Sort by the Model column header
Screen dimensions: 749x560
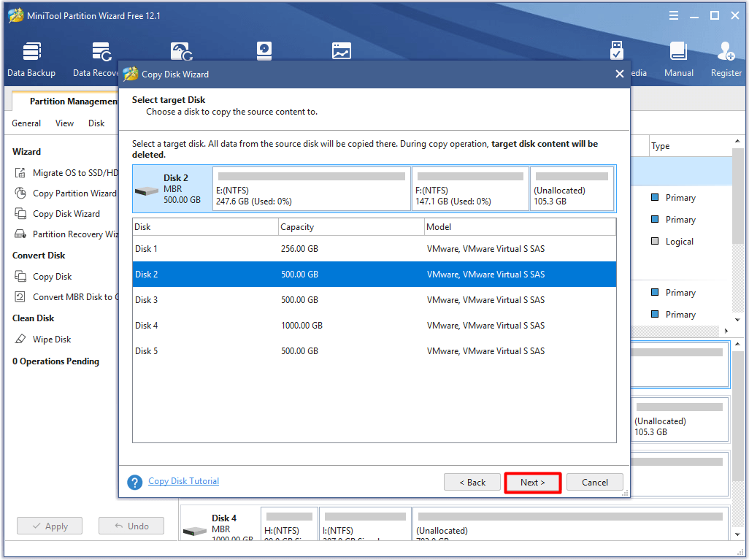[x=521, y=227]
